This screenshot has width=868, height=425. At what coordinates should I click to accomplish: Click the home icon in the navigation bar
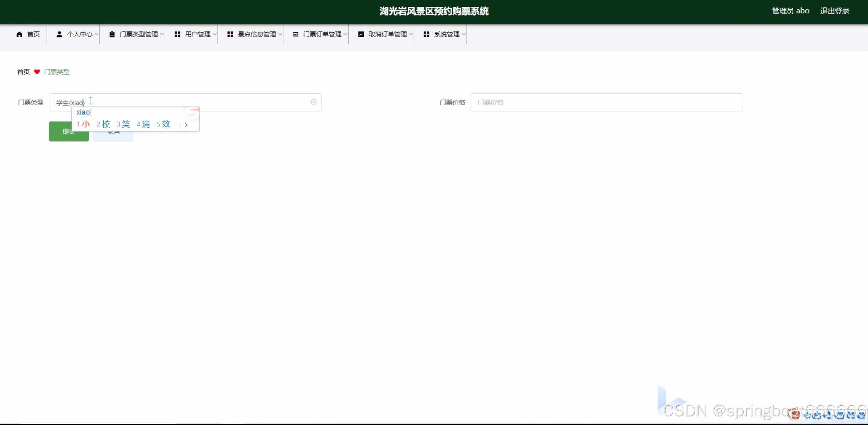(x=19, y=34)
